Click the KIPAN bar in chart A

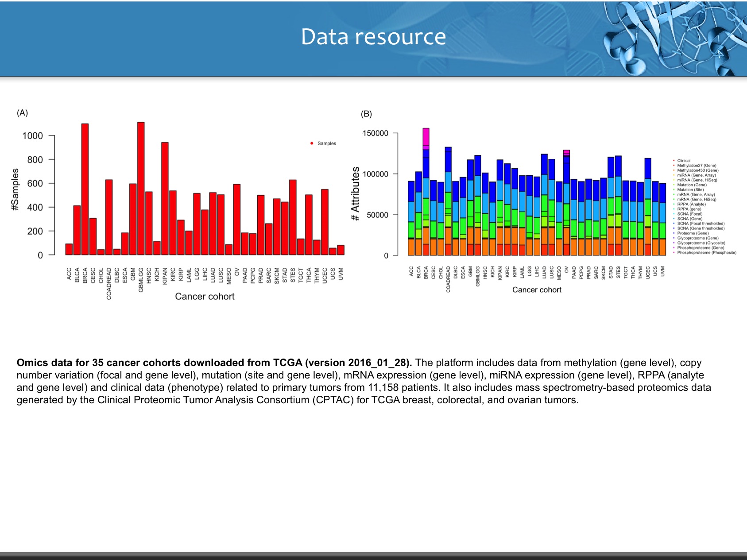165,199
